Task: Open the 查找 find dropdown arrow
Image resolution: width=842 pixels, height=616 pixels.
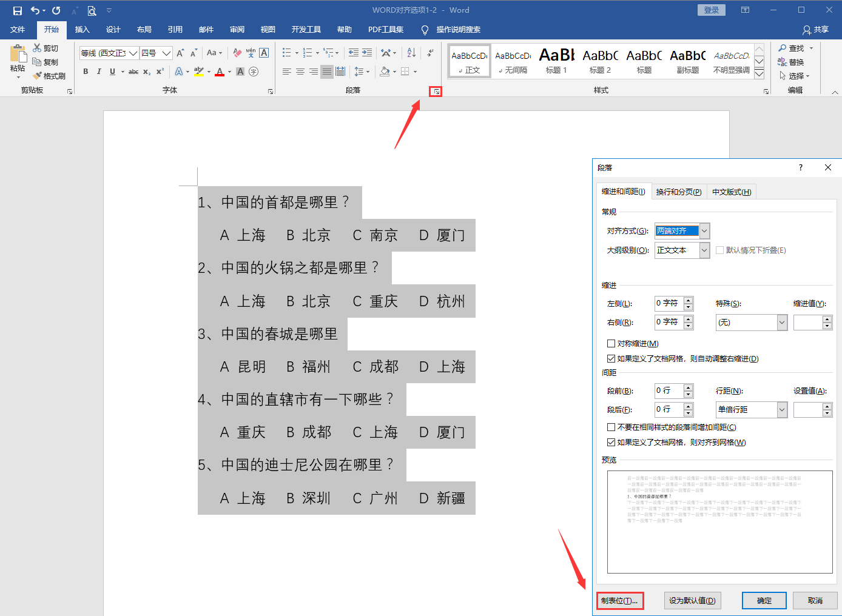Action: [811, 48]
